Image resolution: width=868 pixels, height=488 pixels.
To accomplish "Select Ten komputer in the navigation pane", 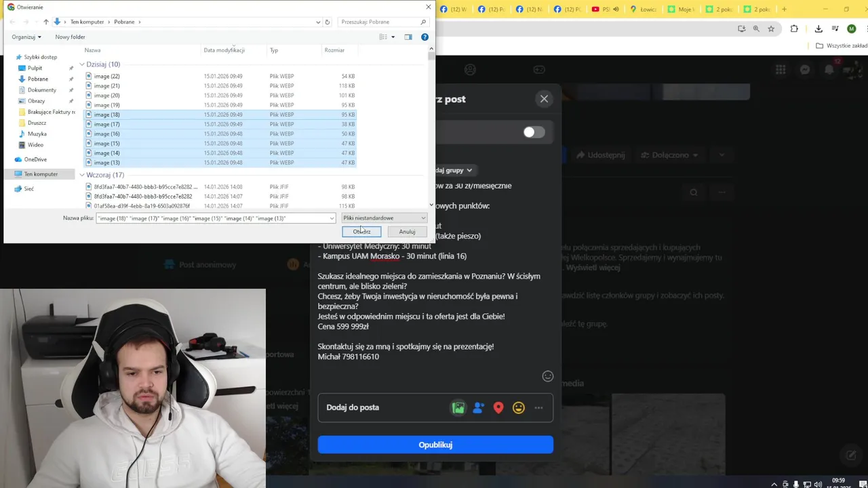I will 41,174.
